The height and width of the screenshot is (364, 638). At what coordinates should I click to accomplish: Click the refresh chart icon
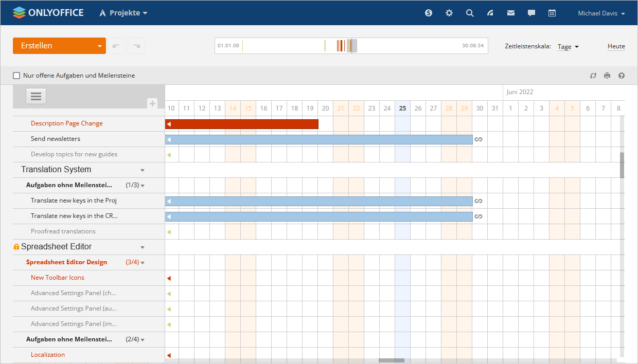click(x=593, y=76)
